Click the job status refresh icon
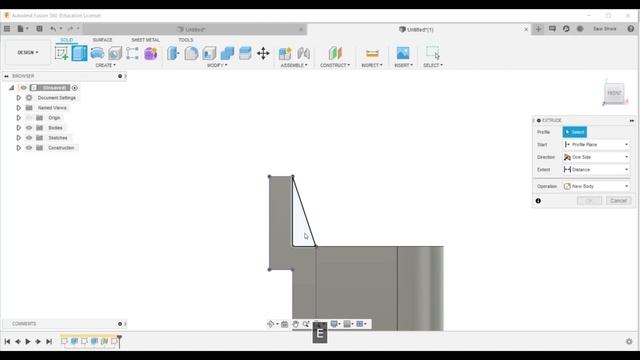Screen dimensions: 640x360 [x=566, y=29]
